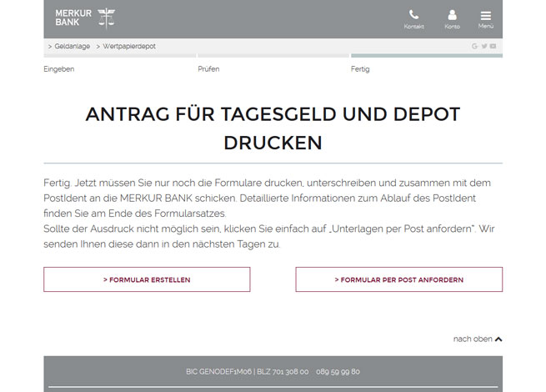Screen dimensions: 546x392
Task: Click the heading Antrag für Tagesgeld und Depot
Action: click(273, 128)
